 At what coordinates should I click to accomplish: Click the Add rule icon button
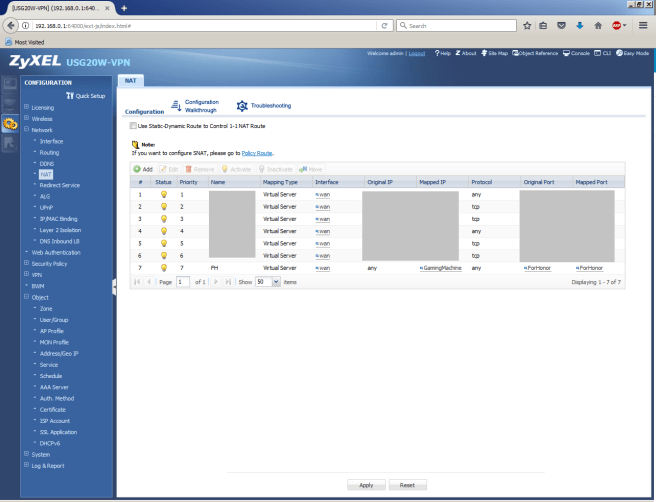pyautogui.click(x=137, y=169)
